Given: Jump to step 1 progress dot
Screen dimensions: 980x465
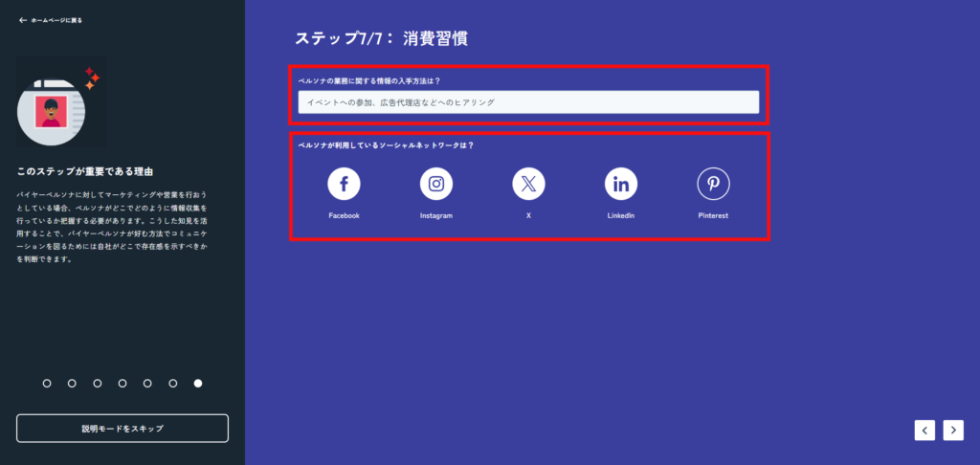Looking at the screenshot, I should pos(47,383).
